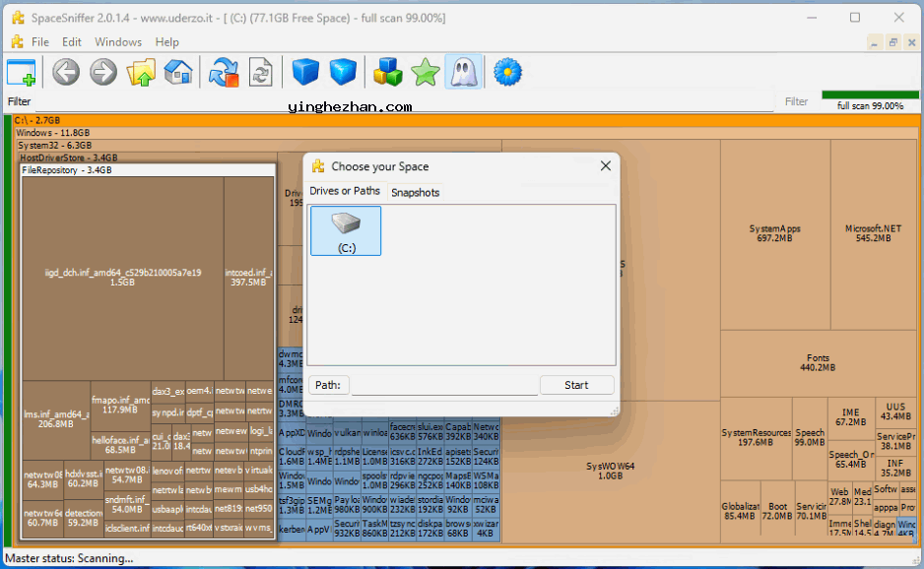Click the Path input field

tap(445, 385)
